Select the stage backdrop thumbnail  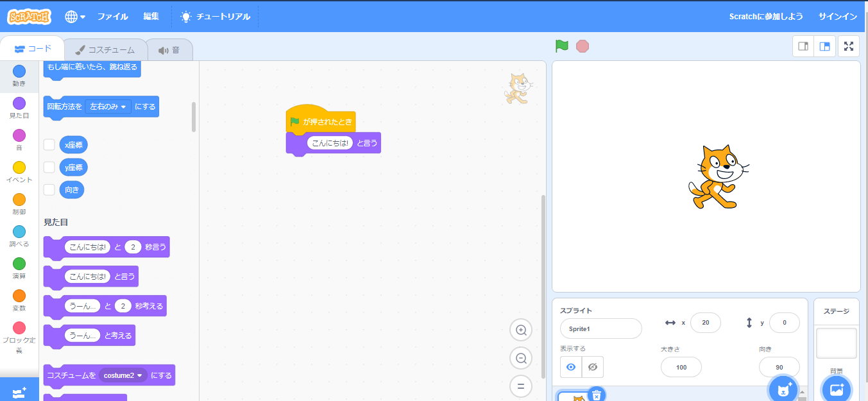pyautogui.click(x=837, y=343)
